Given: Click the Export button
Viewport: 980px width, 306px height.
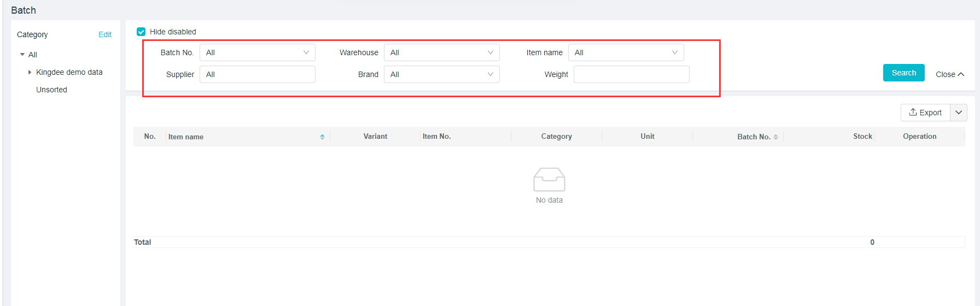Looking at the screenshot, I should (x=925, y=113).
